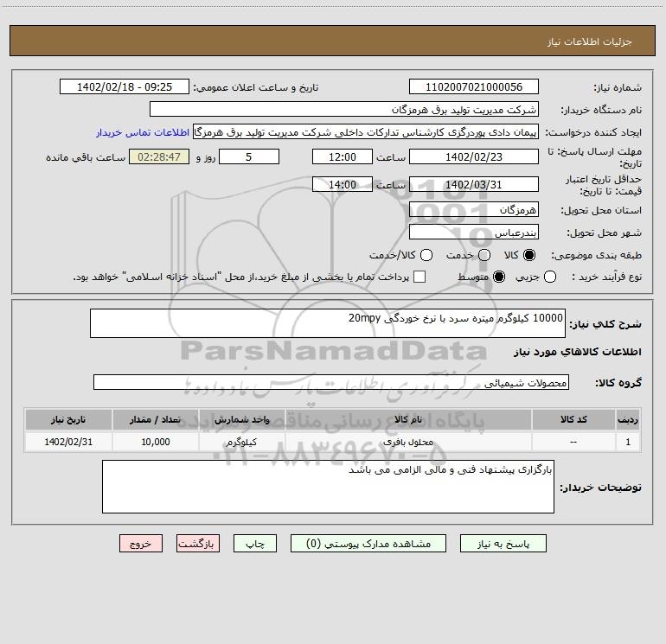Select the خدمت radio button
Screen dimensions: 666x644
(x=484, y=255)
